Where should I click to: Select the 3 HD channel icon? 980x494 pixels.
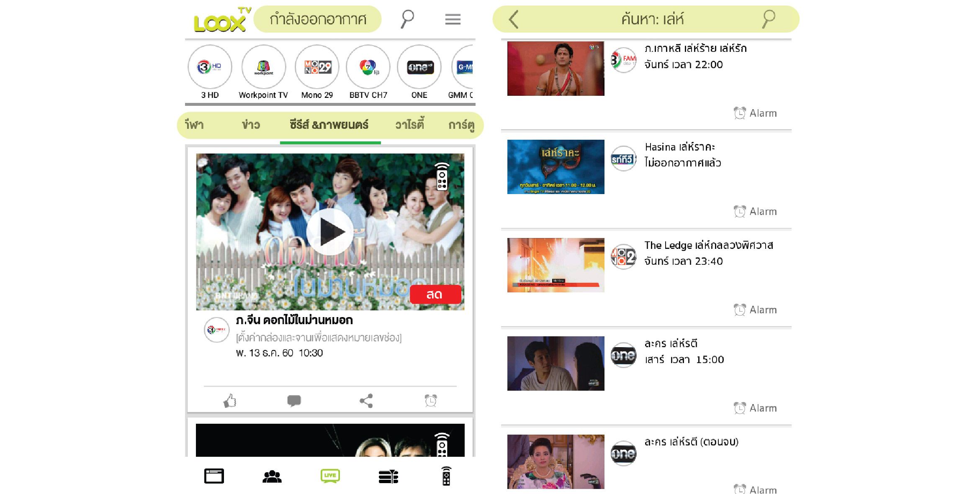click(x=210, y=67)
